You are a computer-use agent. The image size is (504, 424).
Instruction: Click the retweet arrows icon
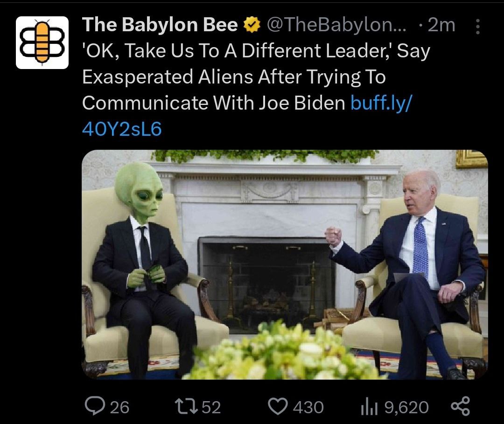tap(186, 406)
